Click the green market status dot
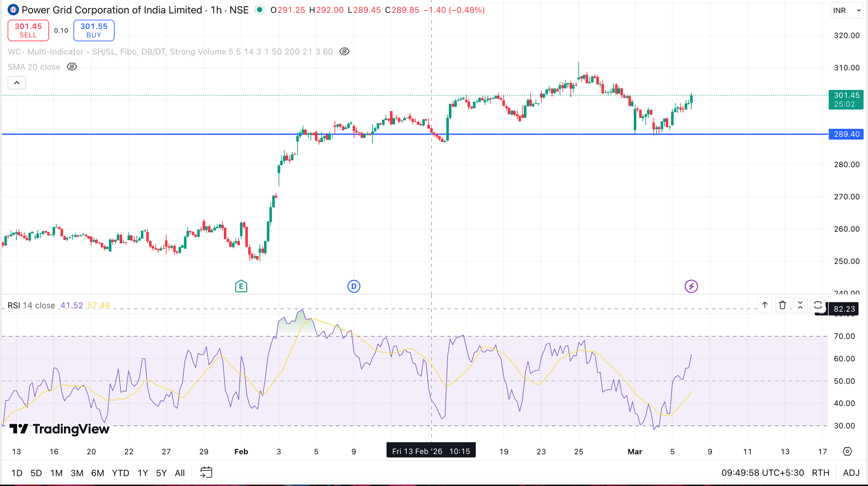This screenshot has height=486, width=868. click(x=259, y=9)
